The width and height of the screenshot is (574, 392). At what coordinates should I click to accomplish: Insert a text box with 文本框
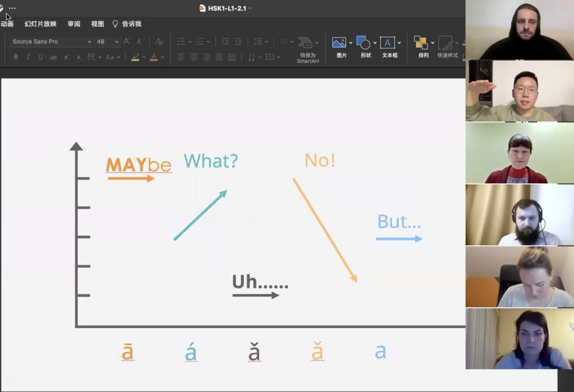tap(387, 43)
